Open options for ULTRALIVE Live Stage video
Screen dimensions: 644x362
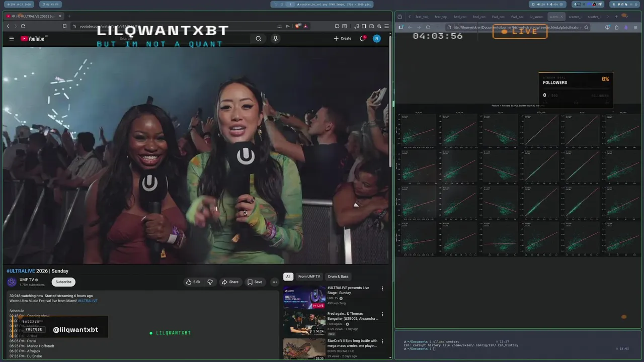pos(382,289)
